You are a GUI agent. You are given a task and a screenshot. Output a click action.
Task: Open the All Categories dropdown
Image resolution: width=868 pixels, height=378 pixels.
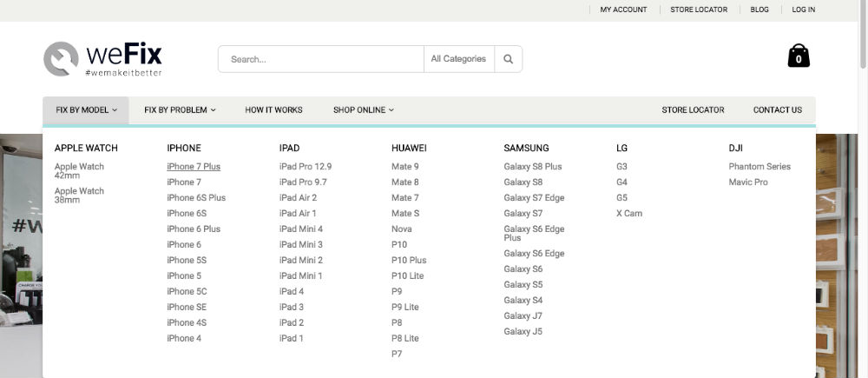458,59
